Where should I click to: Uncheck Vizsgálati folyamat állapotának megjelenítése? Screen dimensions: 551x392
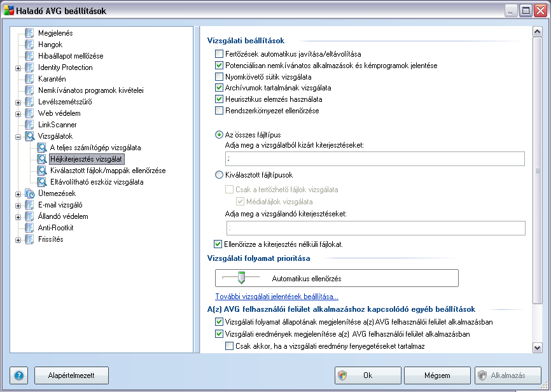coord(219,322)
